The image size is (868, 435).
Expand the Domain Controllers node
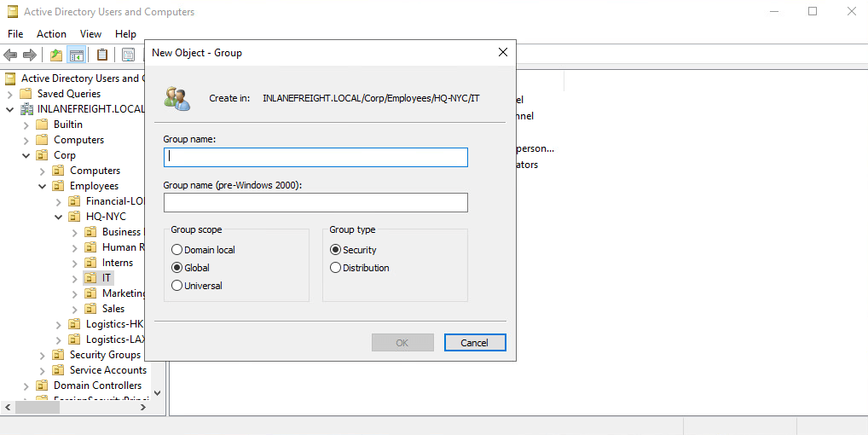26,386
